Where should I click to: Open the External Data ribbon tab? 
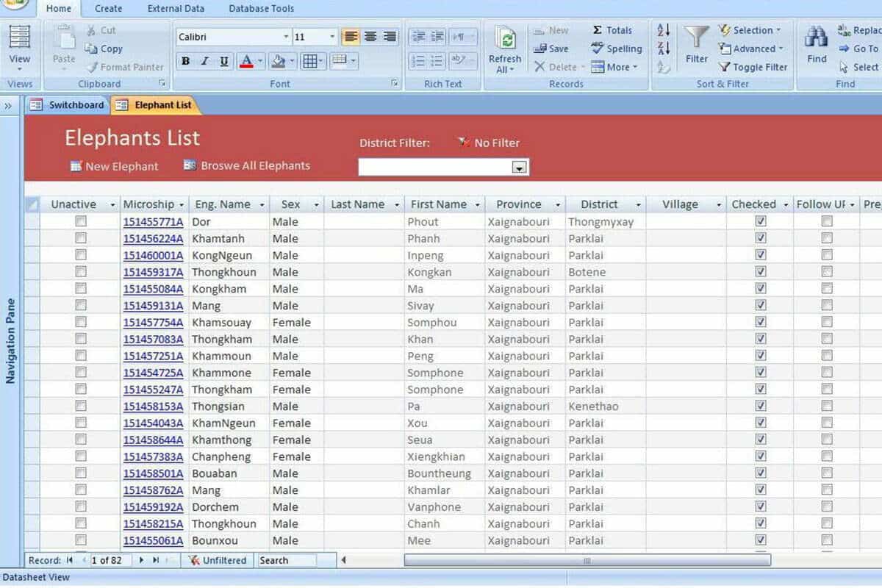point(176,9)
